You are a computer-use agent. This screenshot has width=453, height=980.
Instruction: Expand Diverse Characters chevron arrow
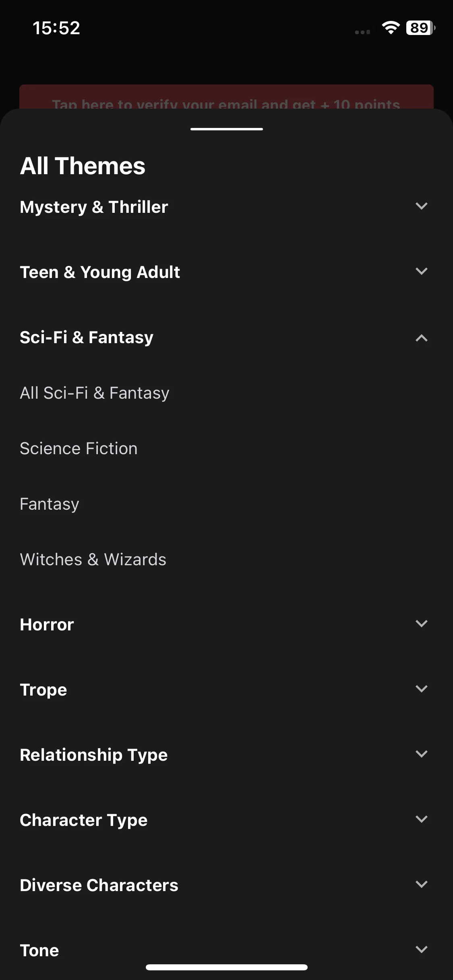(421, 885)
